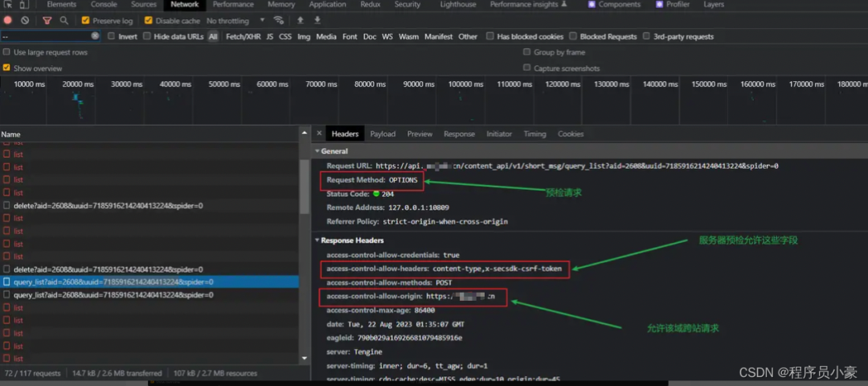Viewport: 868px width, 386px height.
Task: Toggle the red filter funnel icon
Action: point(47,20)
